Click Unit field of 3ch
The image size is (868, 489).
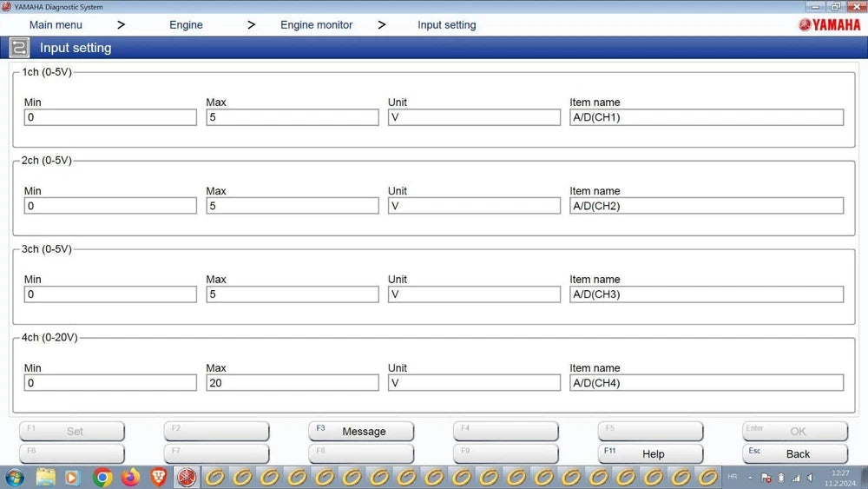[x=474, y=294]
